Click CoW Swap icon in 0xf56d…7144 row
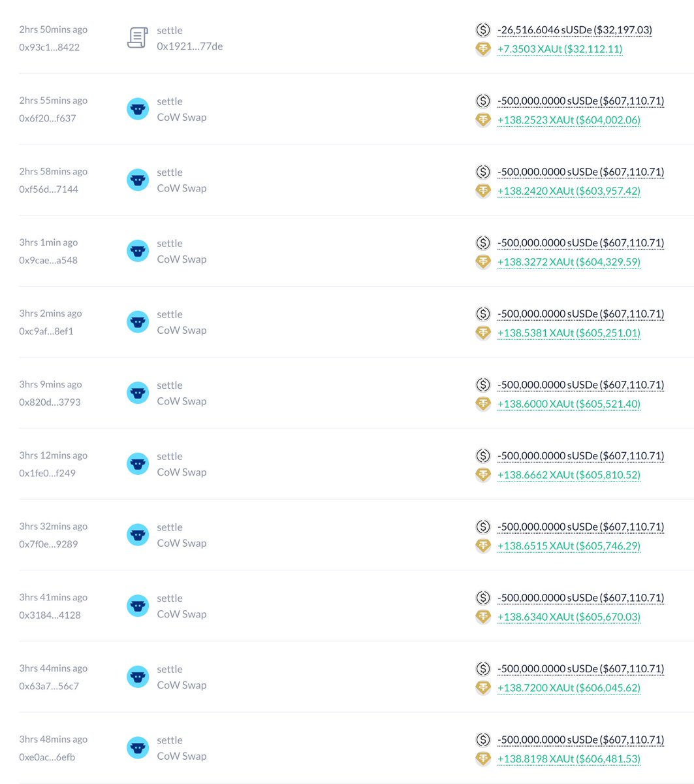This screenshot has height=784, width=694. pyautogui.click(x=137, y=180)
